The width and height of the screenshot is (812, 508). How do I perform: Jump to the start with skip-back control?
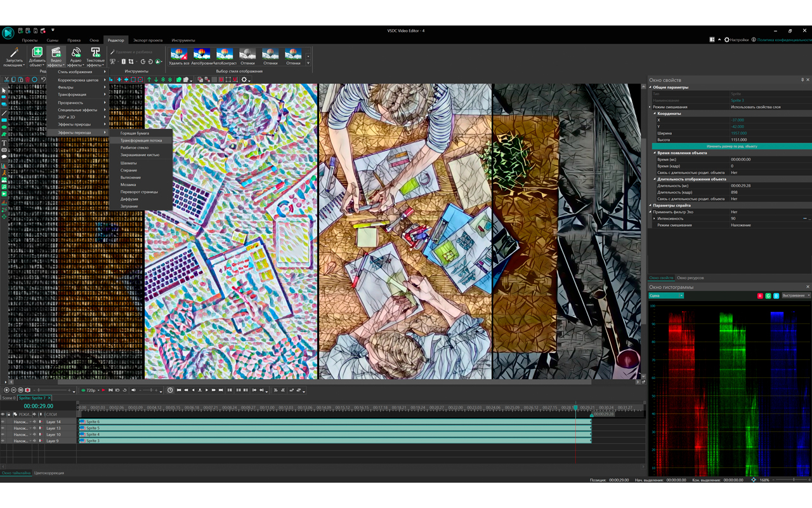pyautogui.click(x=179, y=390)
